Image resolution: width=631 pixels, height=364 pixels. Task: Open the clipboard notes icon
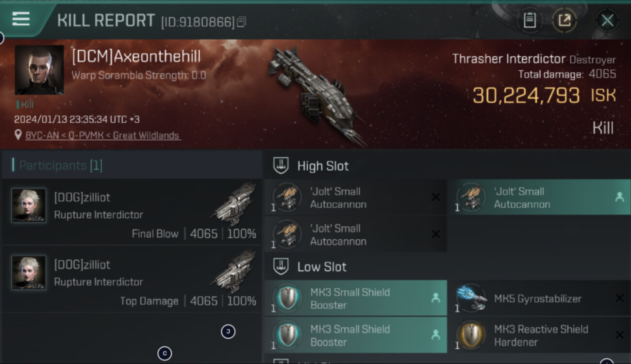[x=530, y=20]
